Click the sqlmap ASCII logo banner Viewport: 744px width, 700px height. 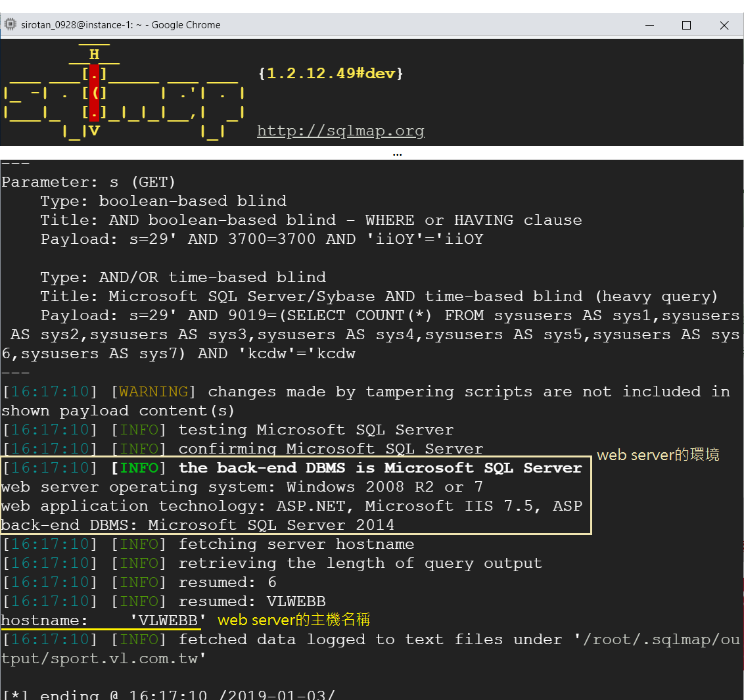tap(124, 91)
